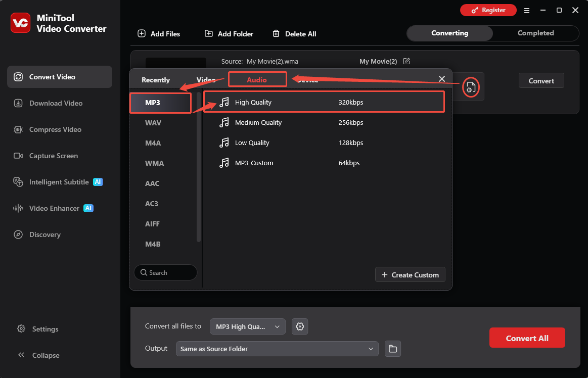Choose MP3_Custom 64kbps preset
The image size is (588, 378).
(324, 163)
